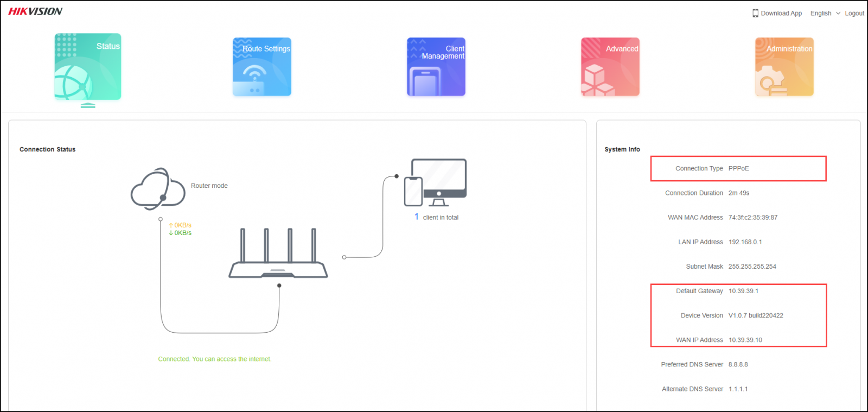Open the Status tile icon
Viewport: 868px width, 412px height.
87,67
